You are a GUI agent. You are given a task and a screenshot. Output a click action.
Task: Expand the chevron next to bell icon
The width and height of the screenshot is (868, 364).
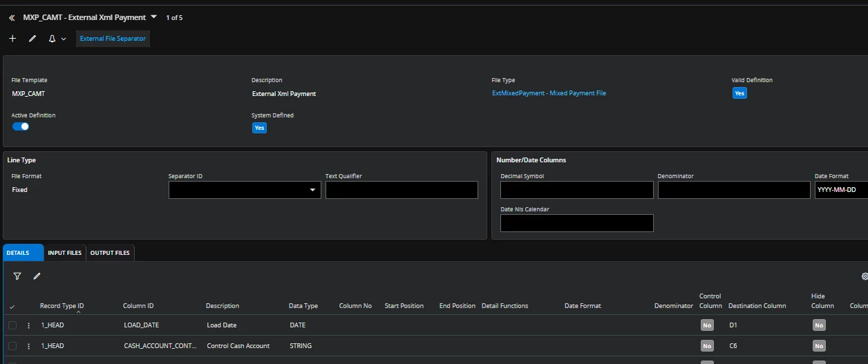(64, 39)
